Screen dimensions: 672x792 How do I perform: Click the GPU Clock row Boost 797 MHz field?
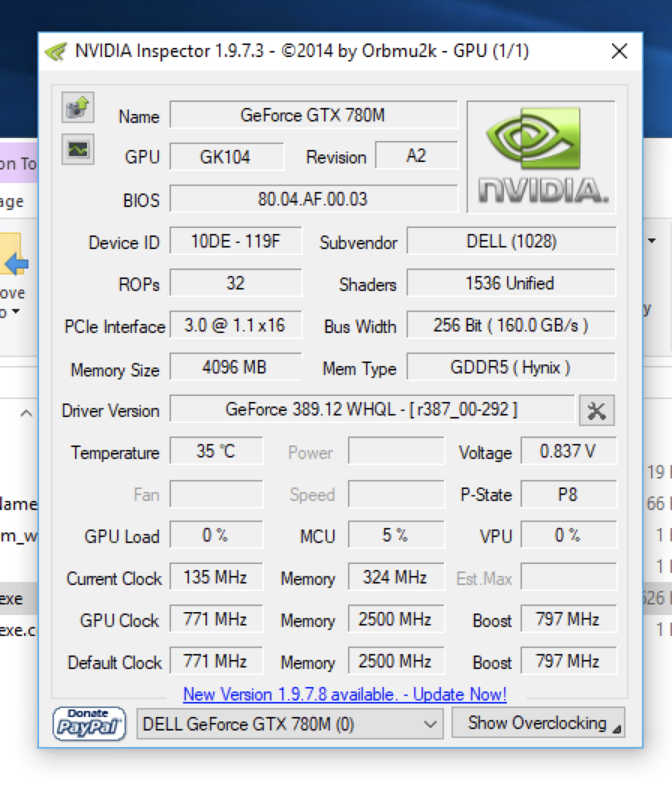tap(568, 619)
